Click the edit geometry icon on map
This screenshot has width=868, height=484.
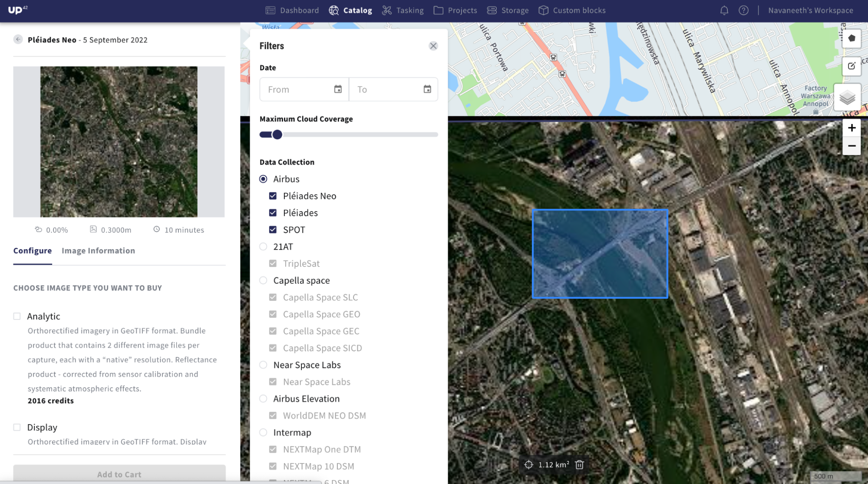[851, 66]
